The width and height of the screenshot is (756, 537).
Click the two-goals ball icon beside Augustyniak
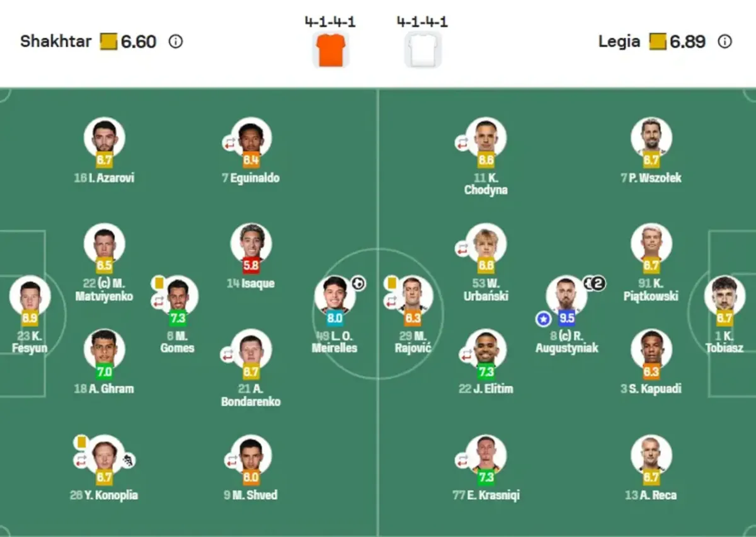pos(594,284)
